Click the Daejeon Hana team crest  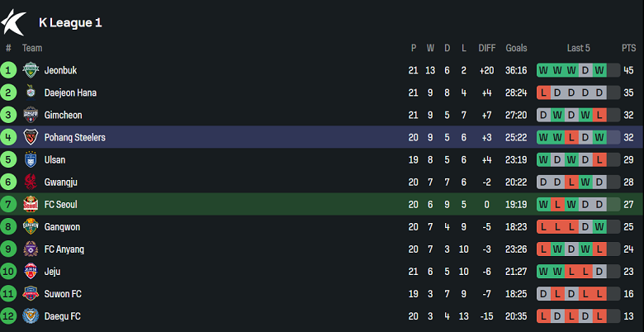coord(31,92)
